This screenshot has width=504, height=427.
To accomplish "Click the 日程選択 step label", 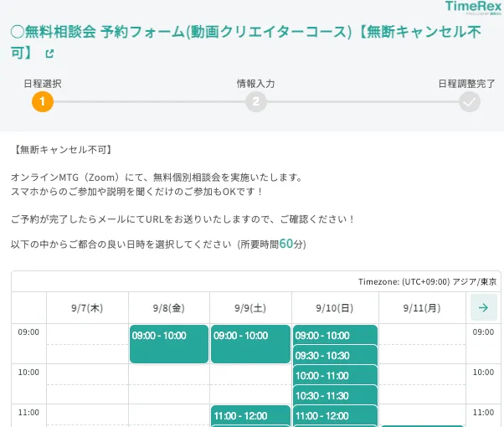I will click(42, 83).
